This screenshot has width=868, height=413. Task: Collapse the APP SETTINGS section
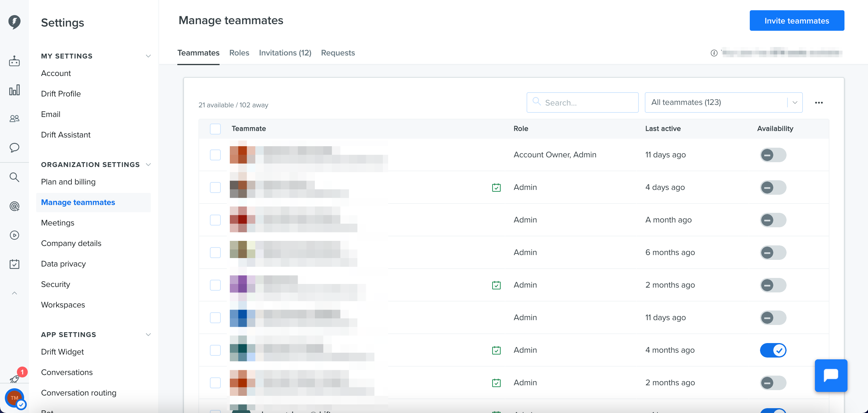(148, 335)
